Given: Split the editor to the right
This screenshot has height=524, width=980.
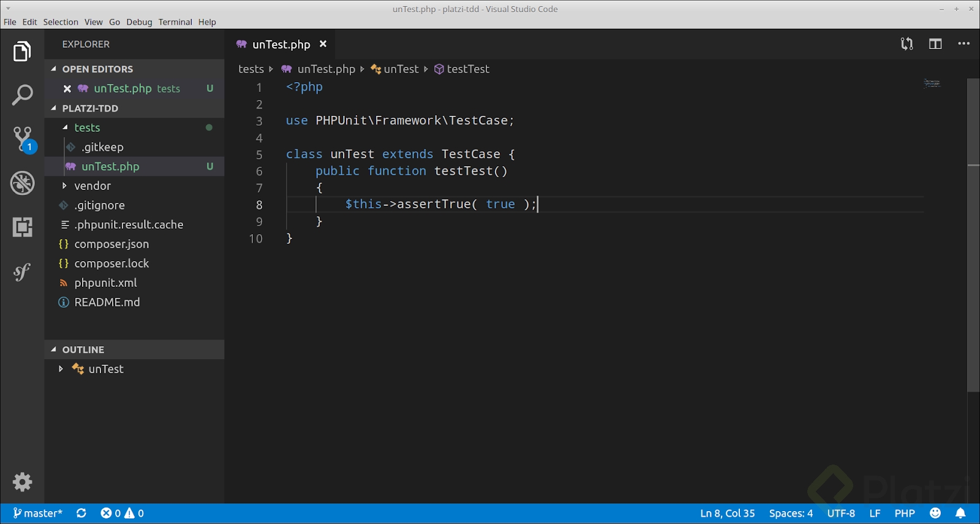Looking at the screenshot, I should tap(935, 44).
